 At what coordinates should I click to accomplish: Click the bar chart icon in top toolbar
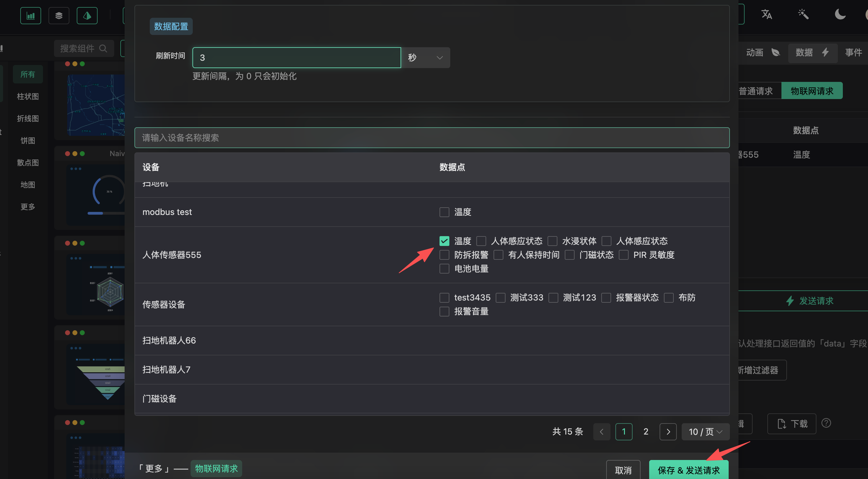[x=31, y=16]
